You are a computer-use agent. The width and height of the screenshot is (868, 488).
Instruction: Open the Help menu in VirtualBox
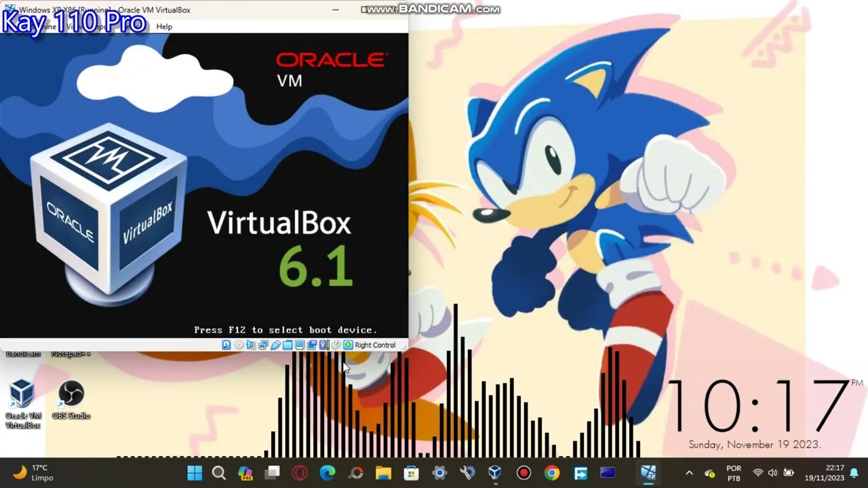tap(164, 26)
